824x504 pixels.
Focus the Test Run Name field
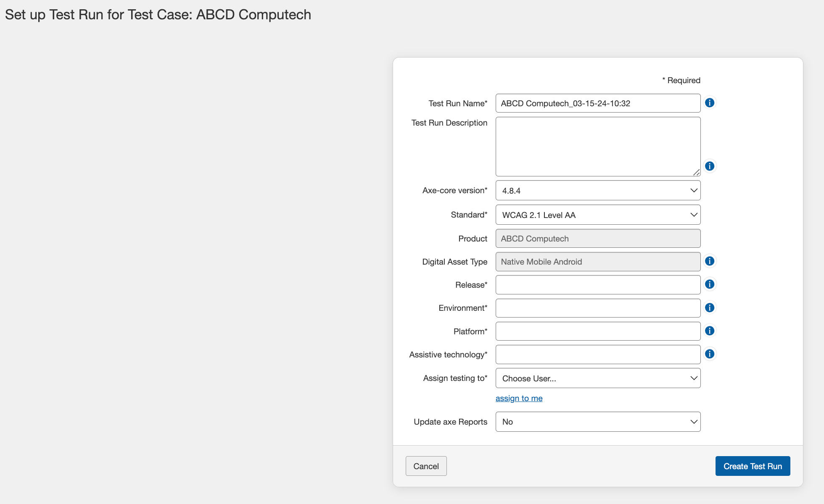click(x=598, y=103)
